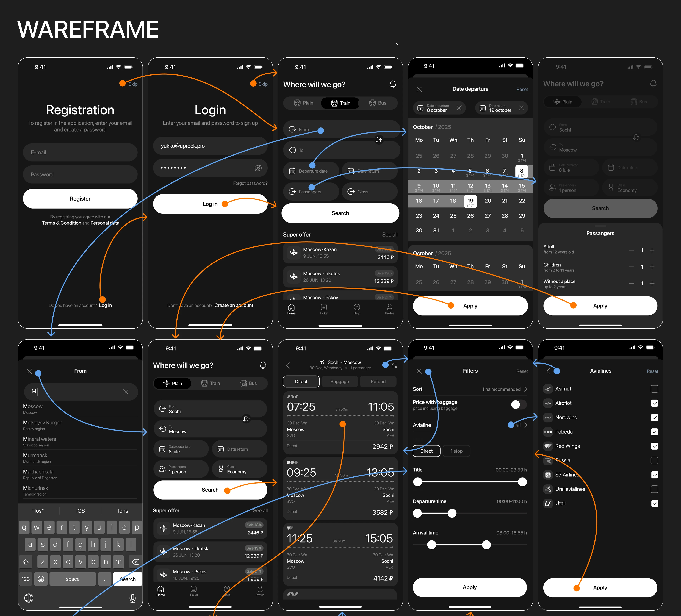Click the right Departure time slider handle
This screenshot has width=681, height=616.
click(452, 513)
